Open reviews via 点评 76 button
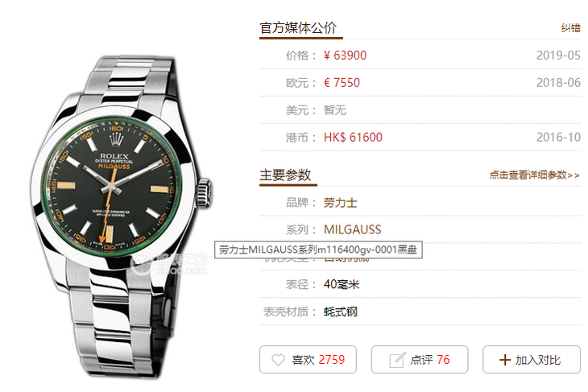 [420, 359]
